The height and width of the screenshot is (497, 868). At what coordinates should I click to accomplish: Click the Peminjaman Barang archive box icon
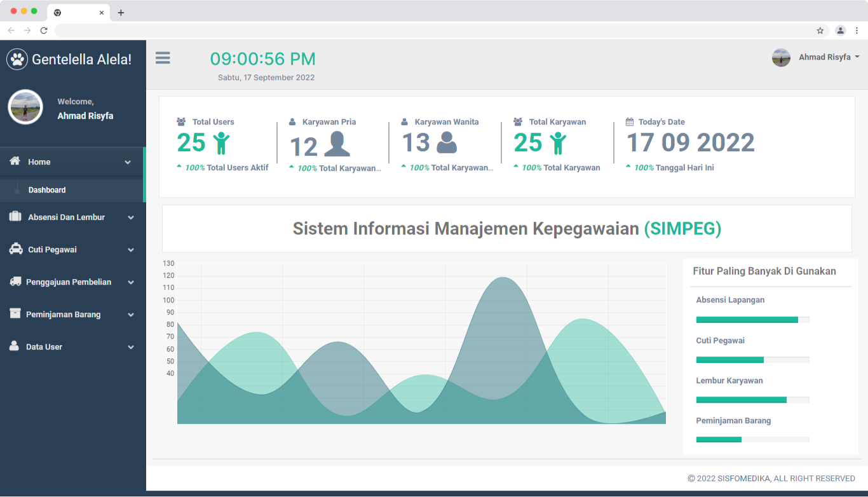[15, 314]
